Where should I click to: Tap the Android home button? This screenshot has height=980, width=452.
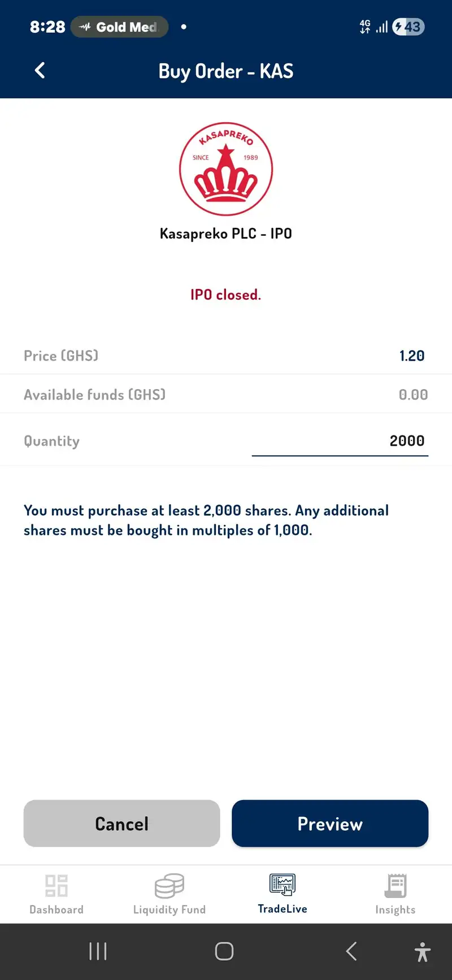[224, 951]
